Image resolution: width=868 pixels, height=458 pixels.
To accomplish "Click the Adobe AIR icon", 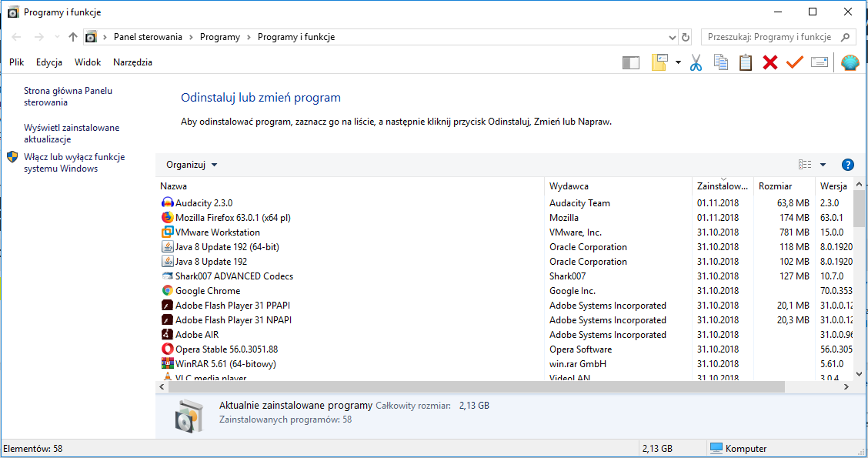I will [x=167, y=334].
